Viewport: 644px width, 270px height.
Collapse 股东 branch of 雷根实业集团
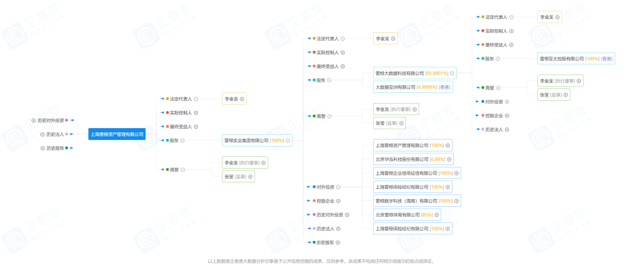[329, 80]
